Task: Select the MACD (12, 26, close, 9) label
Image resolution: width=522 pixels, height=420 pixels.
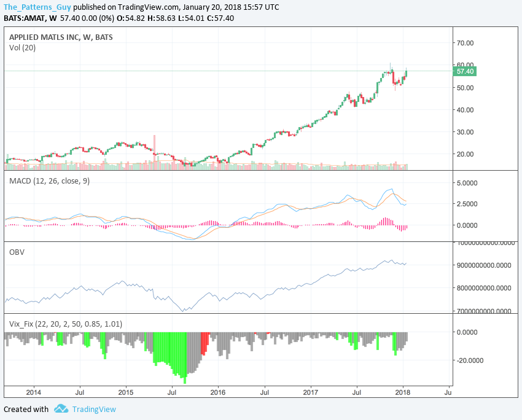Action: point(49,181)
